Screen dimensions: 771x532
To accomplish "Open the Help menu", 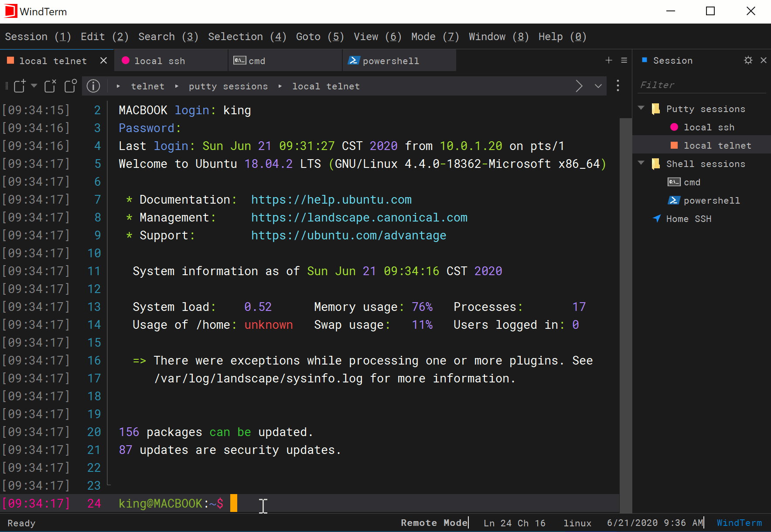I will click(x=563, y=37).
